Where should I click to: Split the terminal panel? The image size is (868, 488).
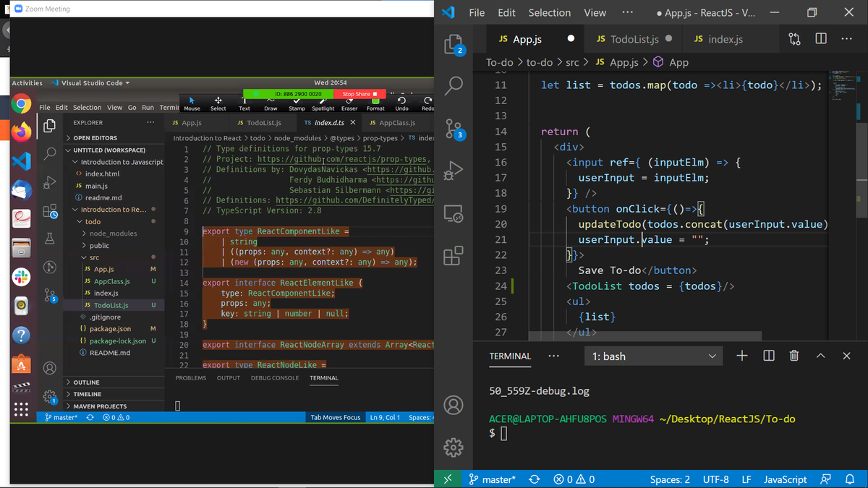[768, 356]
